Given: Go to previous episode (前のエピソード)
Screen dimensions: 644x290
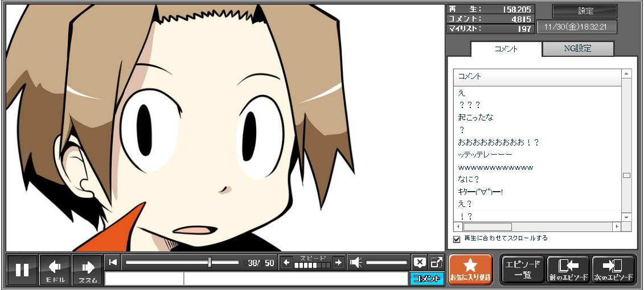Looking at the screenshot, I should [568, 270].
